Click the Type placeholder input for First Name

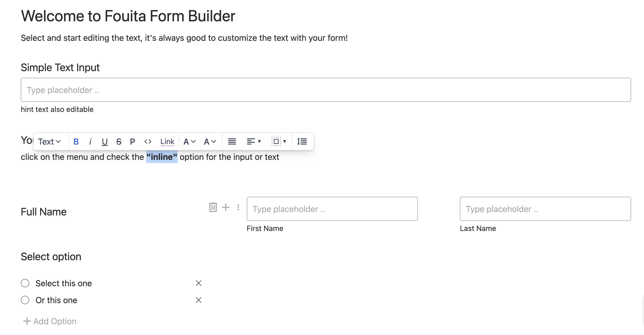tap(332, 209)
